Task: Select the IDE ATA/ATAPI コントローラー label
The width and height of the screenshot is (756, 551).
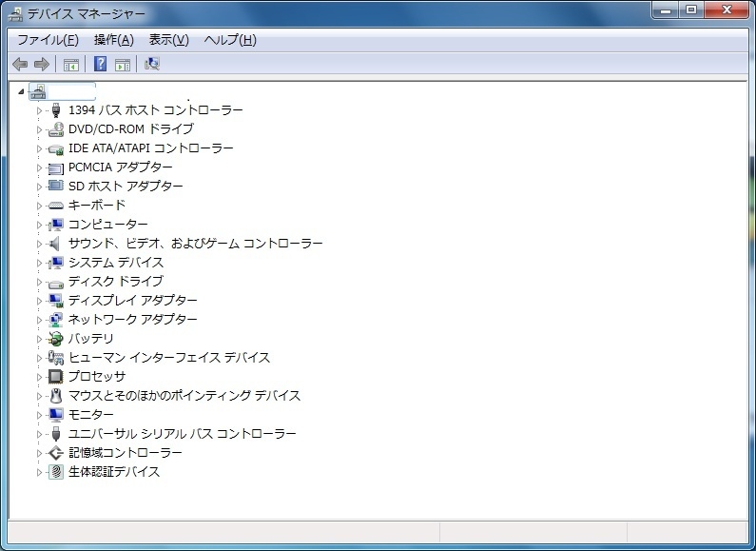Action: tap(151, 148)
